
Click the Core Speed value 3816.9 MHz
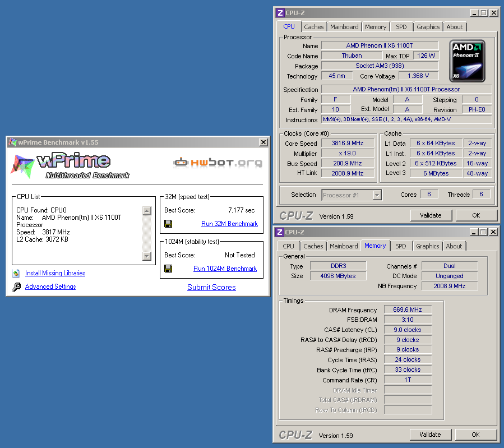(x=348, y=144)
